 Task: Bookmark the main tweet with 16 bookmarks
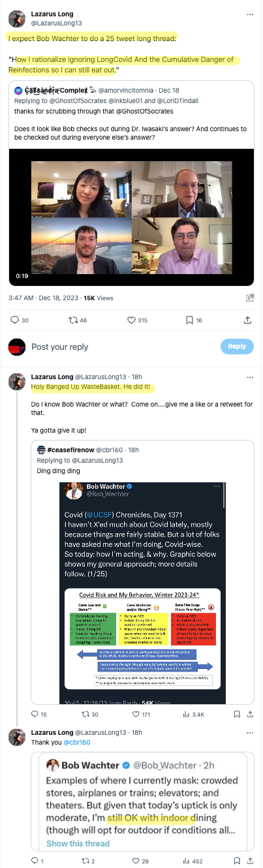194,320
